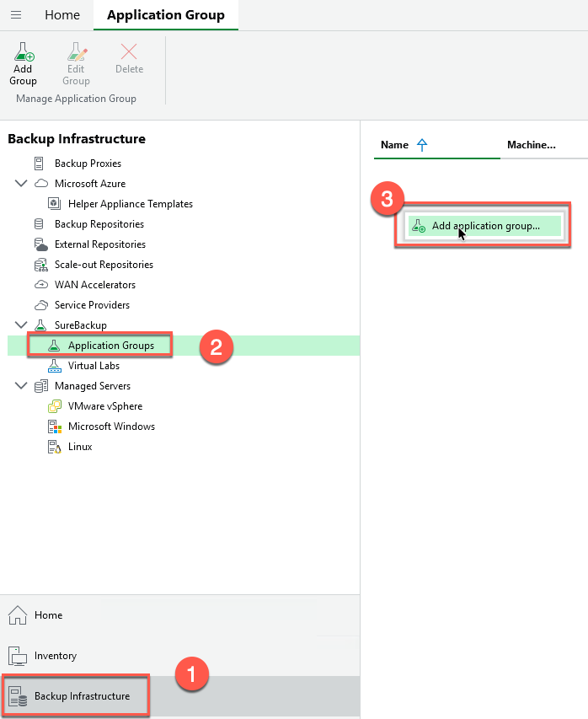This screenshot has width=588, height=719.
Task: Sort by the Name column header
Action: (x=394, y=145)
